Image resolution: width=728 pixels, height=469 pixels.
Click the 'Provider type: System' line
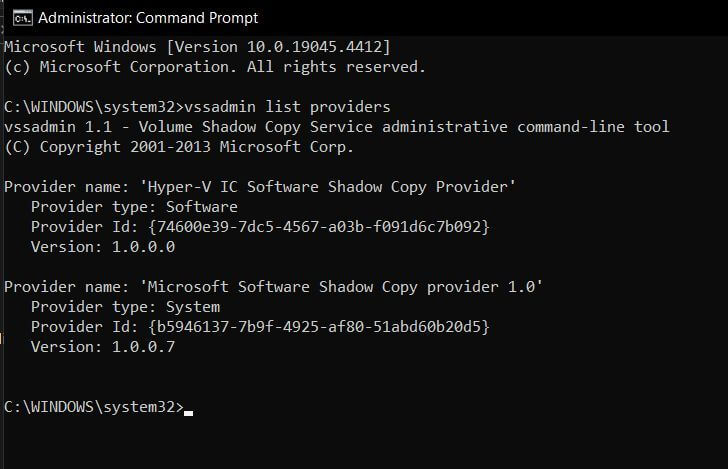(125, 307)
